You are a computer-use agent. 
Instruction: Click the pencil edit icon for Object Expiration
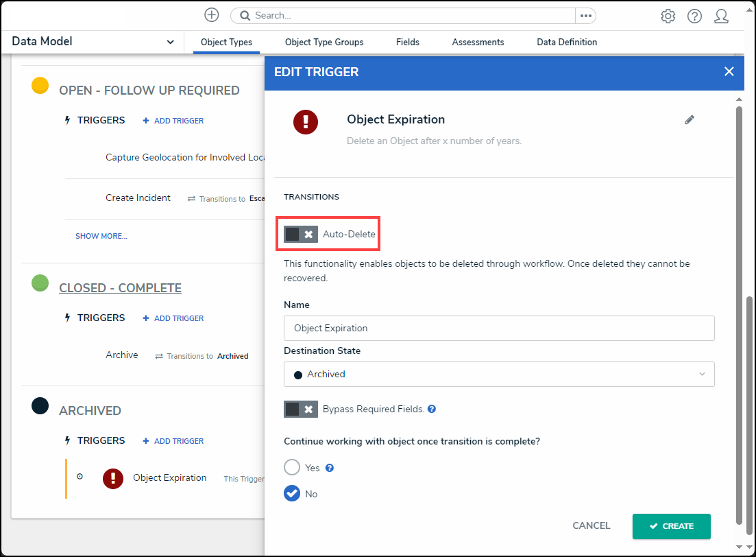(690, 120)
